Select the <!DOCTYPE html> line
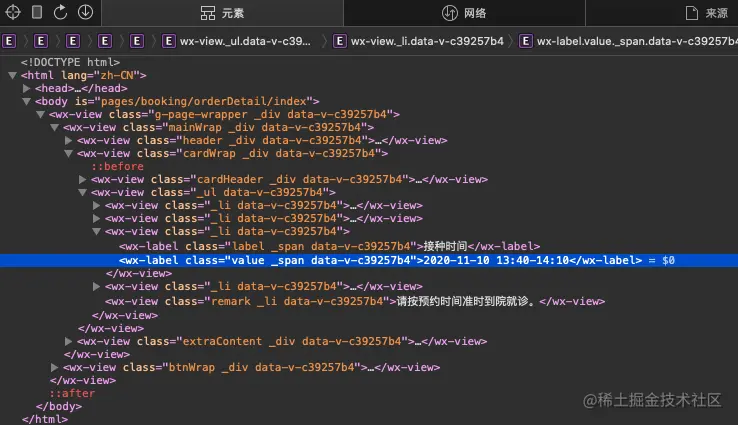738x425 pixels. [70, 62]
